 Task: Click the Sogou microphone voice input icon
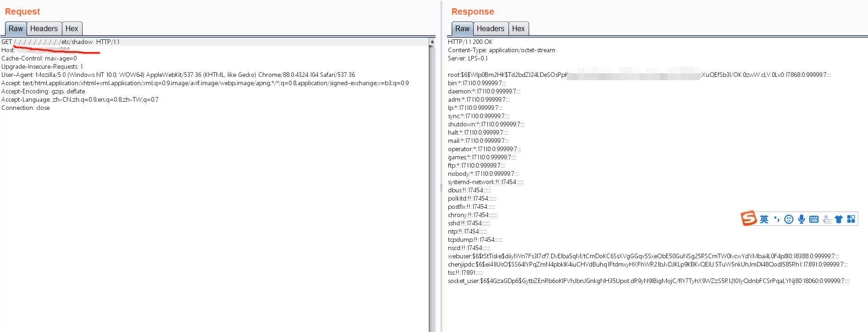pos(801,219)
